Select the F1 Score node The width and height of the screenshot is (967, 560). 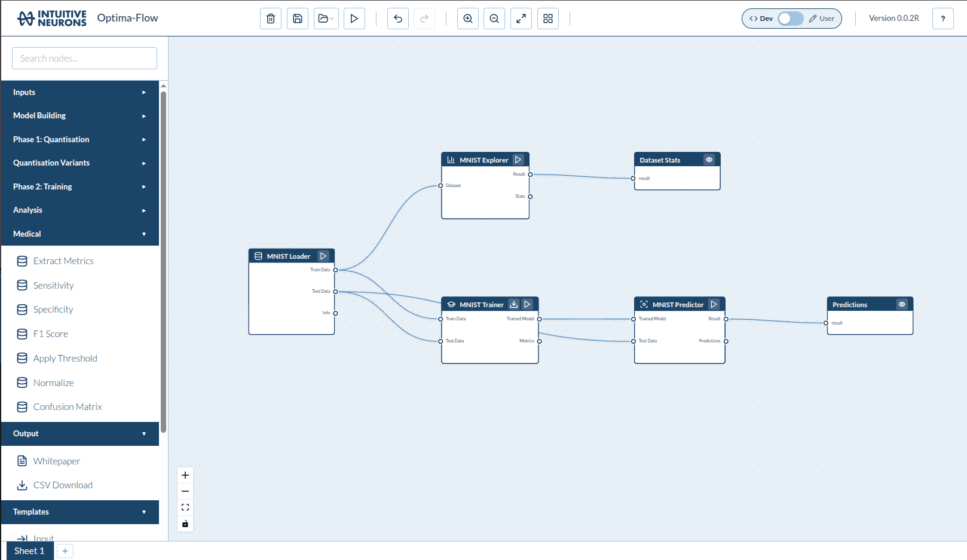coord(80,334)
